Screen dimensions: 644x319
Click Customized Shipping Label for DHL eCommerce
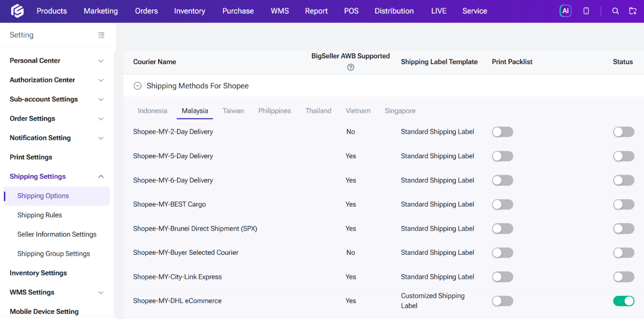tap(433, 301)
